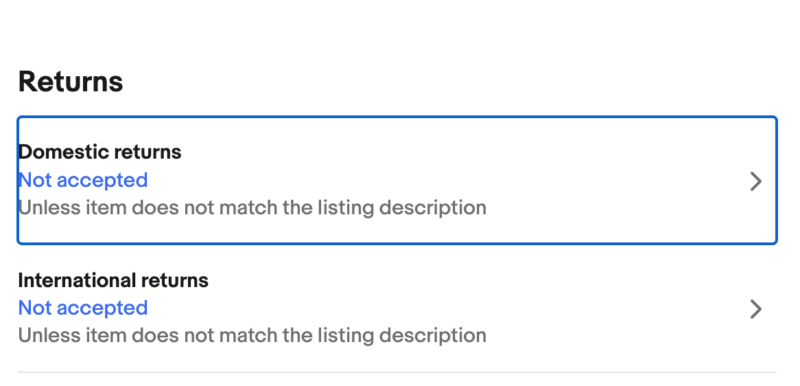
Task: Tap the right arrow beside Domestic Not accepted
Action: [756, 181]
